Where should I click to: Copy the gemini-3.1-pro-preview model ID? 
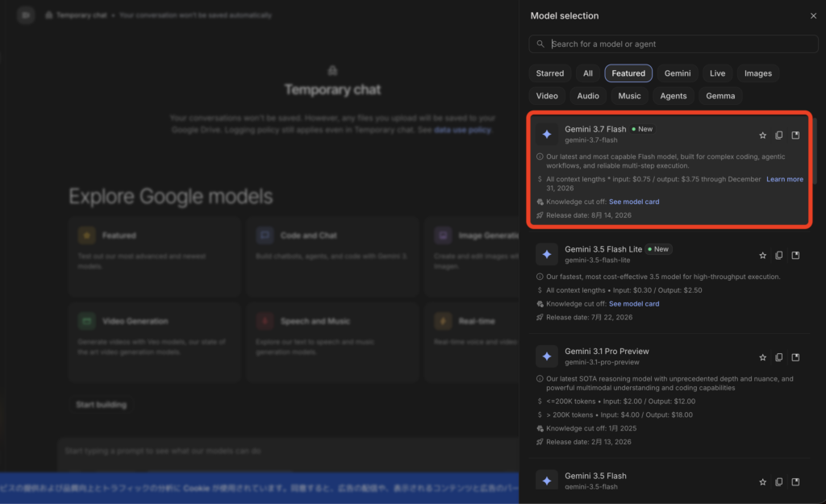778,357
